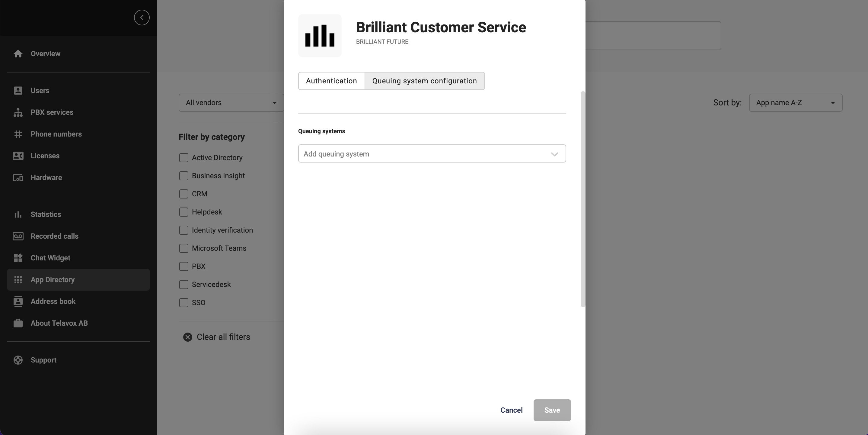Click the Support lifebuoy icon

pyautogui.click(x=18, y=360)
